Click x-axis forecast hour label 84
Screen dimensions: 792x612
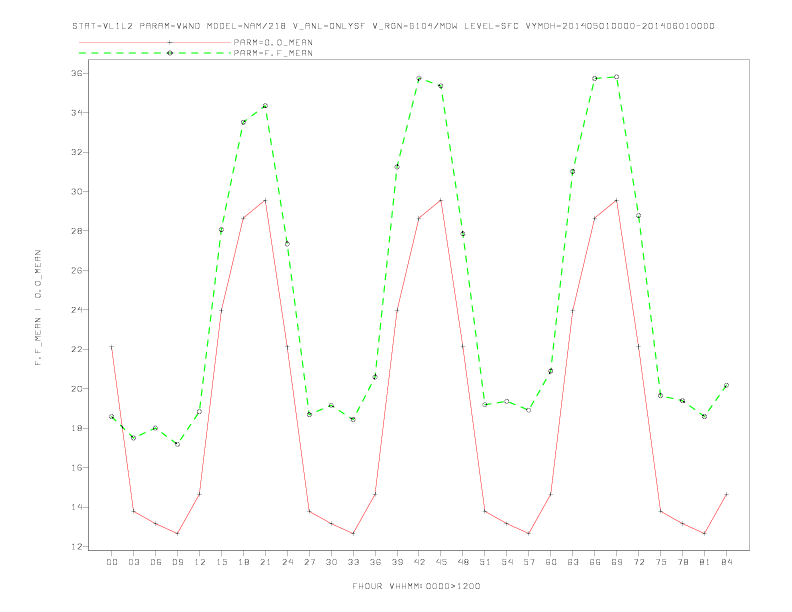(726, 562)
